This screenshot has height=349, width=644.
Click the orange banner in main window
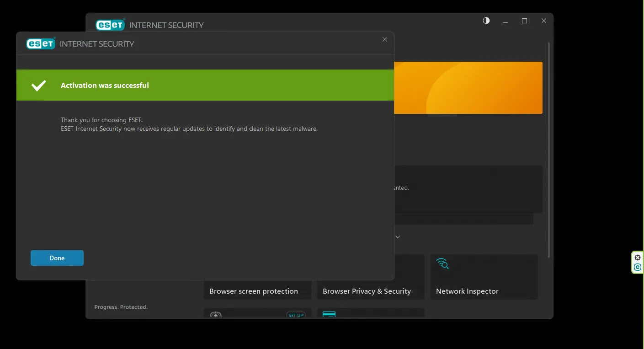pyautogui.click(x=468, y=88)
